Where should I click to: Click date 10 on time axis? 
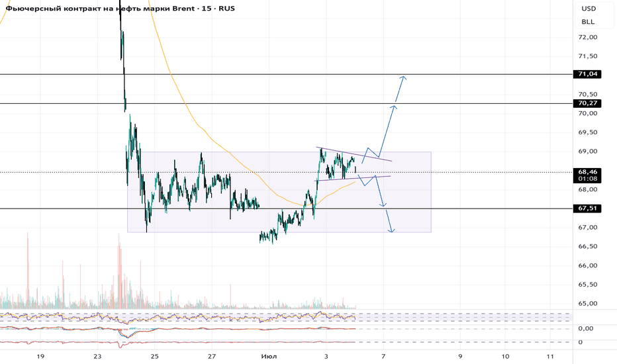505,356
